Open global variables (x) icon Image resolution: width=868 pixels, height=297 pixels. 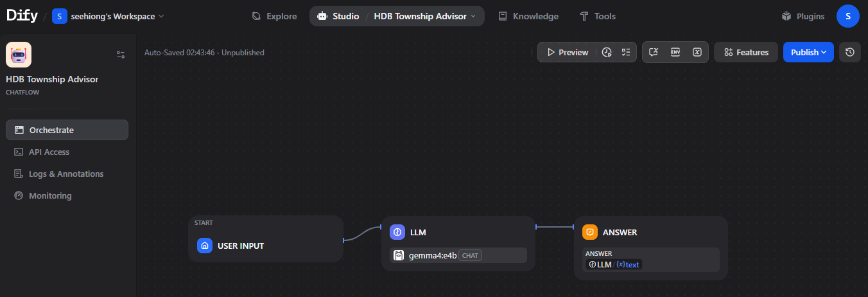click(697, 52)
